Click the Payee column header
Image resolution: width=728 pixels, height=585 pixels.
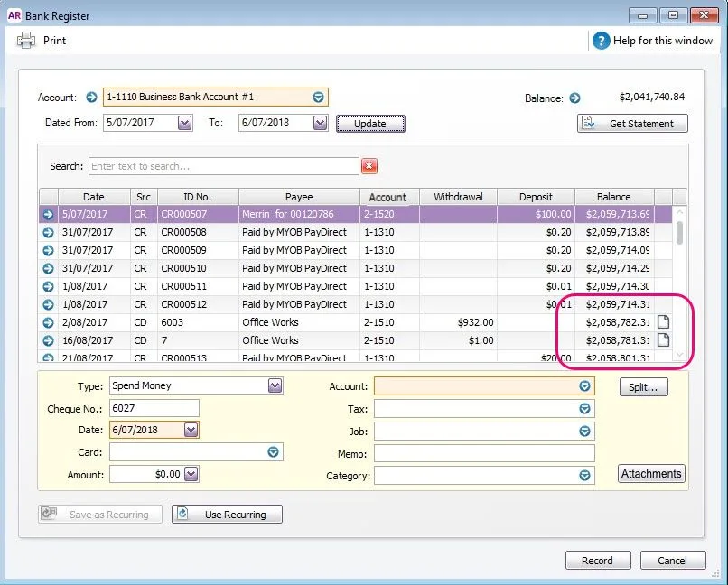299,197
